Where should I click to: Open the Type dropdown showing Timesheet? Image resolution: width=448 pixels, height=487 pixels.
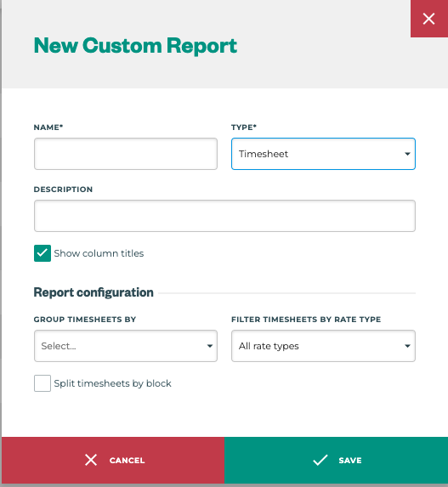coord(323,154)
